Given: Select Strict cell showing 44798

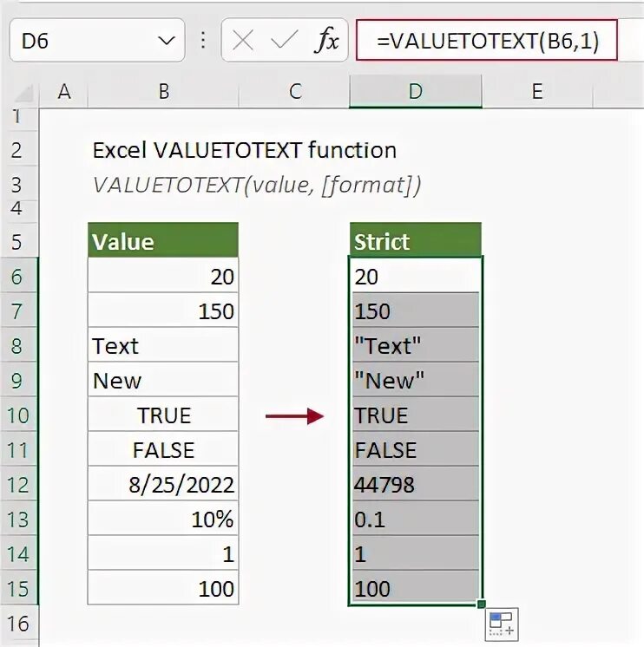Looking at the screenshot, I should tap(415, 484).
